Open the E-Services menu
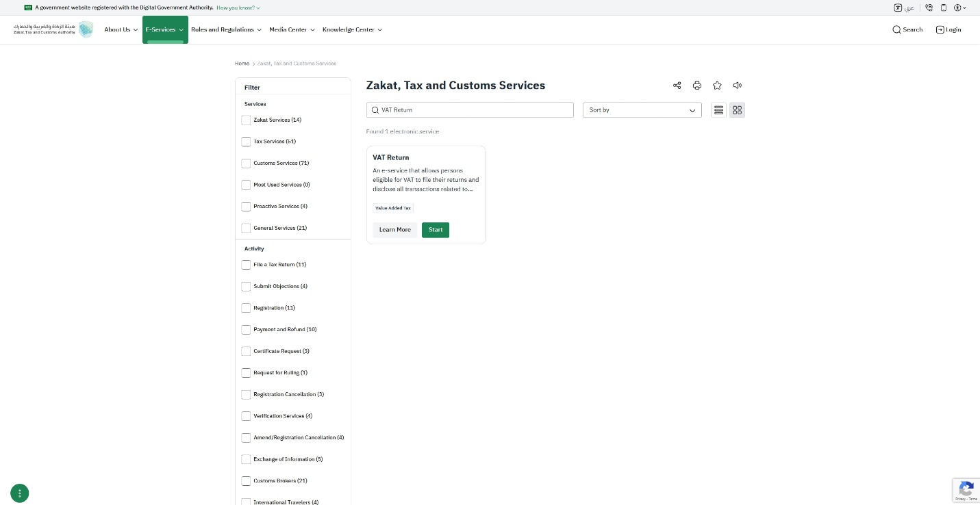This screenshot has width=980, height=505. [165, 29]
